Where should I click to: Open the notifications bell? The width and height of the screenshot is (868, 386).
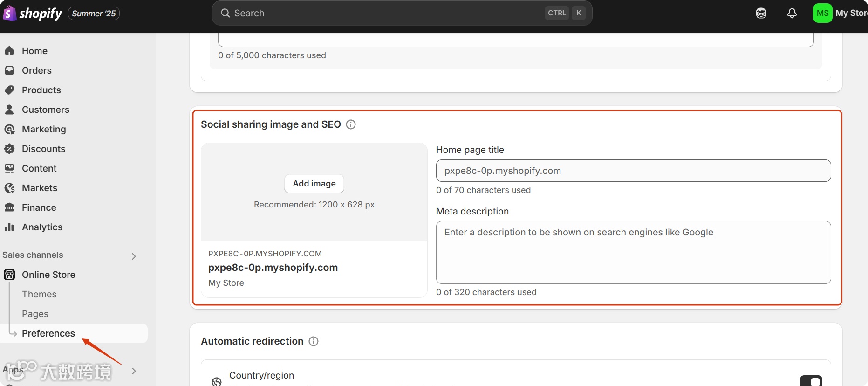(x=792, y=13)
